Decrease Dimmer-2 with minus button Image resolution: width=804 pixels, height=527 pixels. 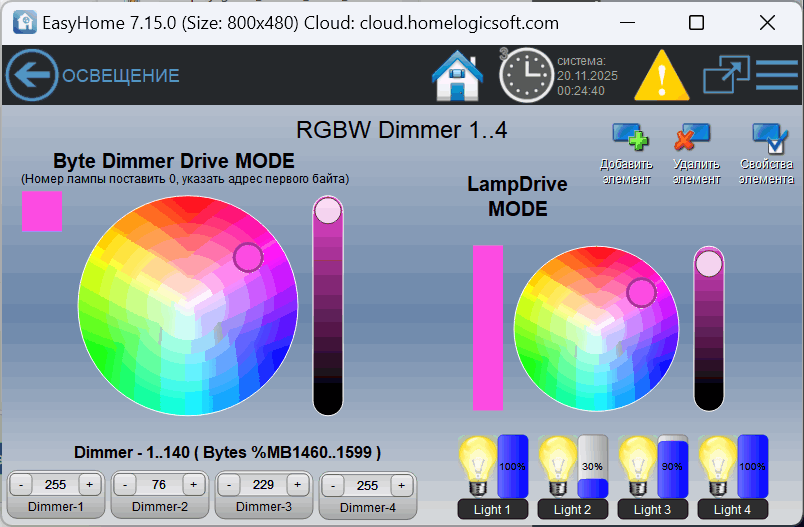click(x=125, y=485)
